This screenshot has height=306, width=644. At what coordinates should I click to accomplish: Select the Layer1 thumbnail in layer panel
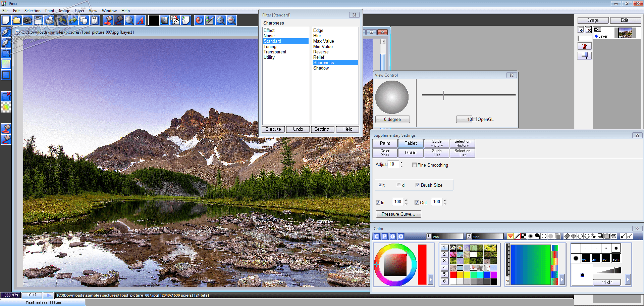tap(625, 33)
